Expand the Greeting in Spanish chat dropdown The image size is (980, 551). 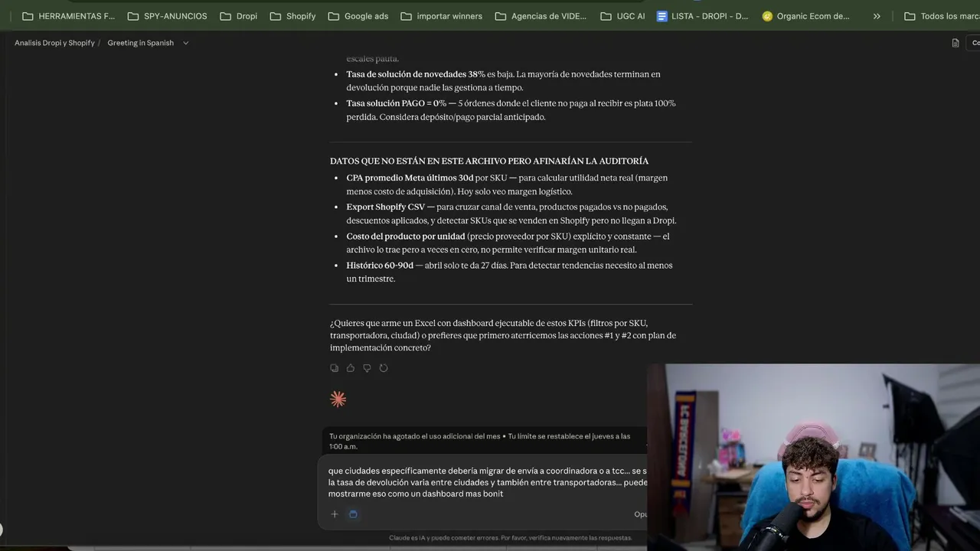pos(185,43)
